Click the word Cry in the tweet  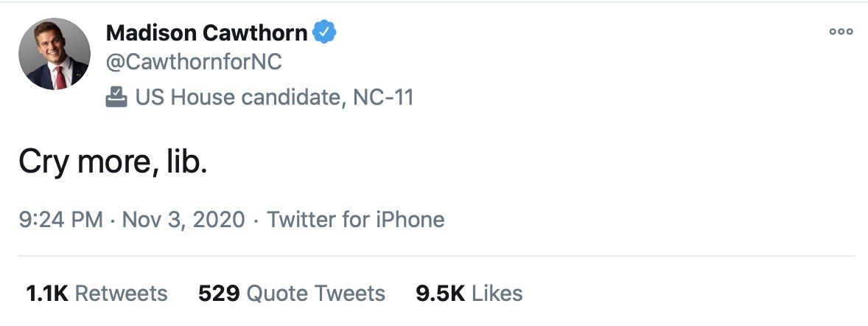pos(44,162)
